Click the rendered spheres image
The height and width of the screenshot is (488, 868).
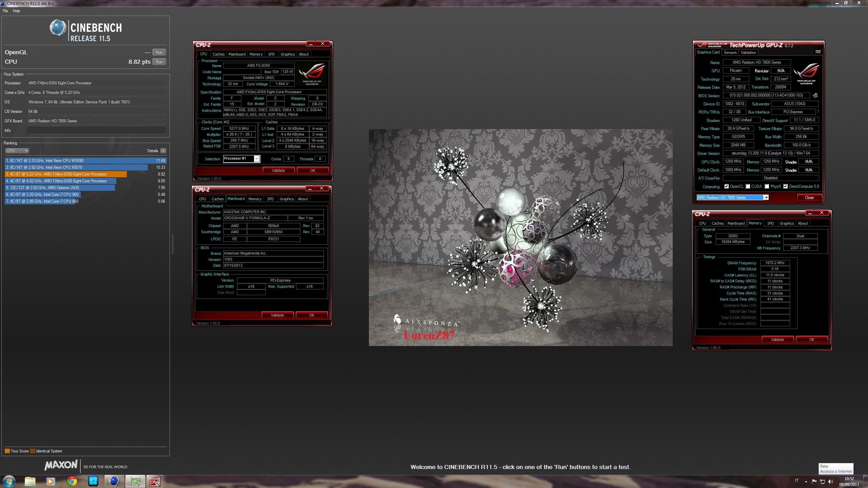coord(520,237)
